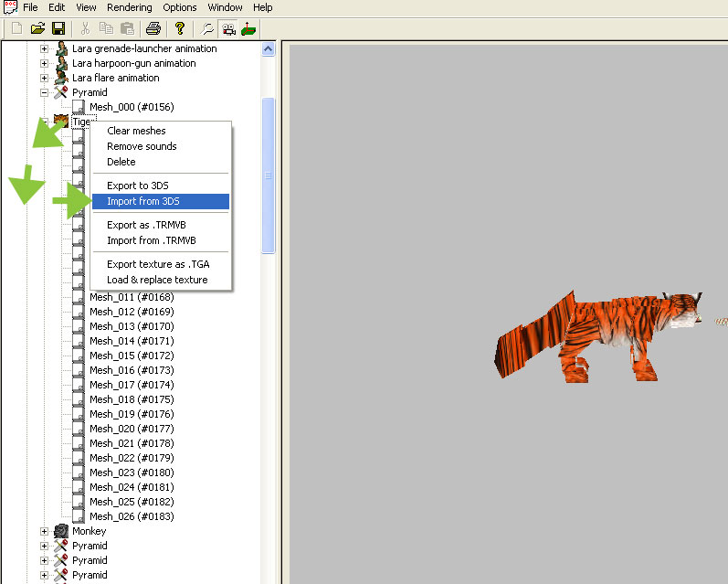Collapse the expanded Pyramid node
The height and width of the screenshot is (584, 728).
pos(44,92)
